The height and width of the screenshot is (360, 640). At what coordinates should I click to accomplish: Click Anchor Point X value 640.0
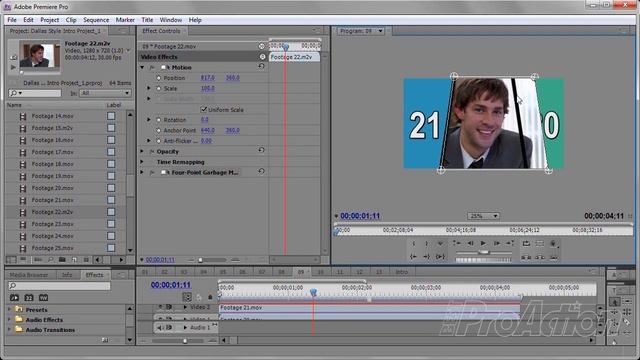point(207,130)
